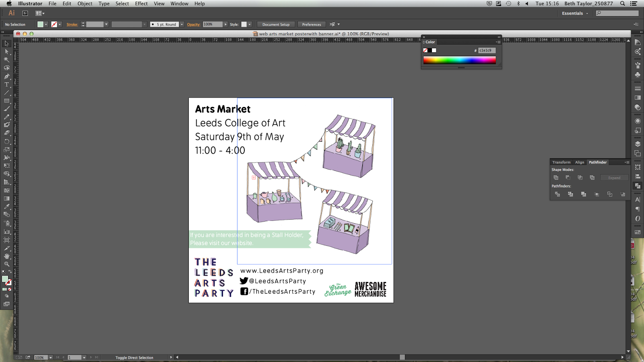Open the Arrange Documents dropdown
Image resolution: width=644 pixels, height=362 pixels.
40,13
